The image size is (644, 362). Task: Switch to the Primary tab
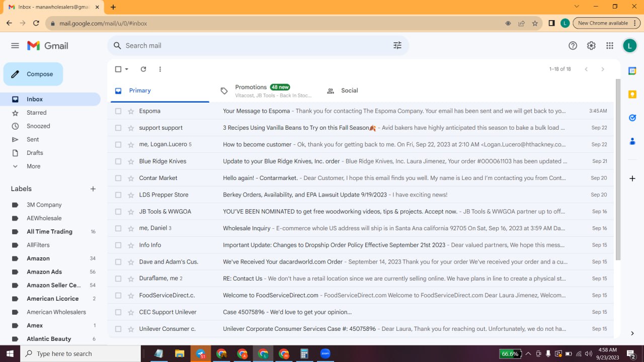(160, 91)
